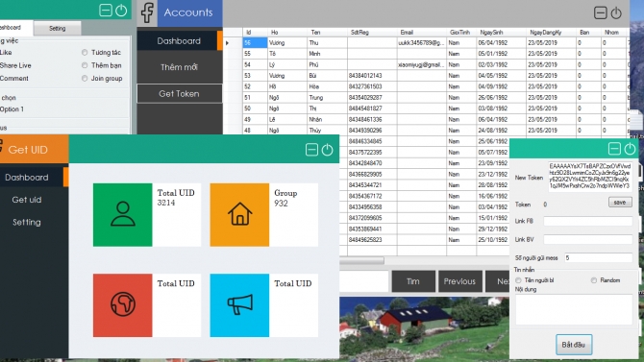
Task: Click the Facebook logo in Accounts window
Action: point(147,12)
